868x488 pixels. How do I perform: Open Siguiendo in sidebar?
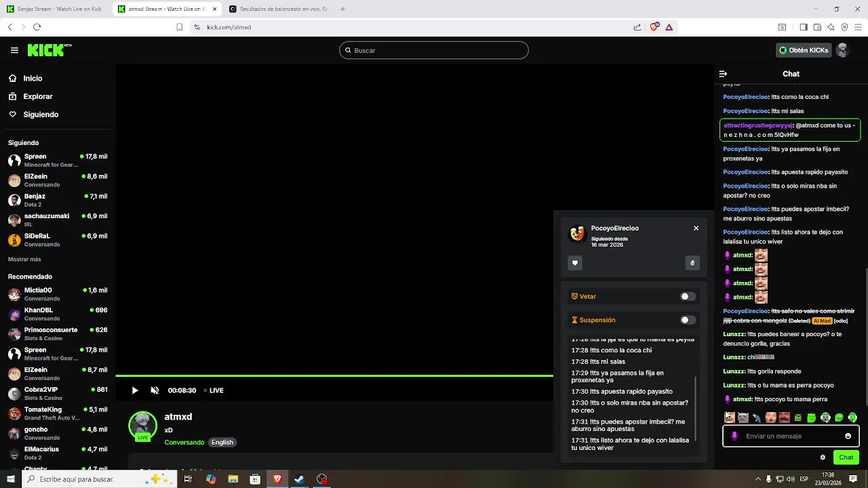(41, 115)
